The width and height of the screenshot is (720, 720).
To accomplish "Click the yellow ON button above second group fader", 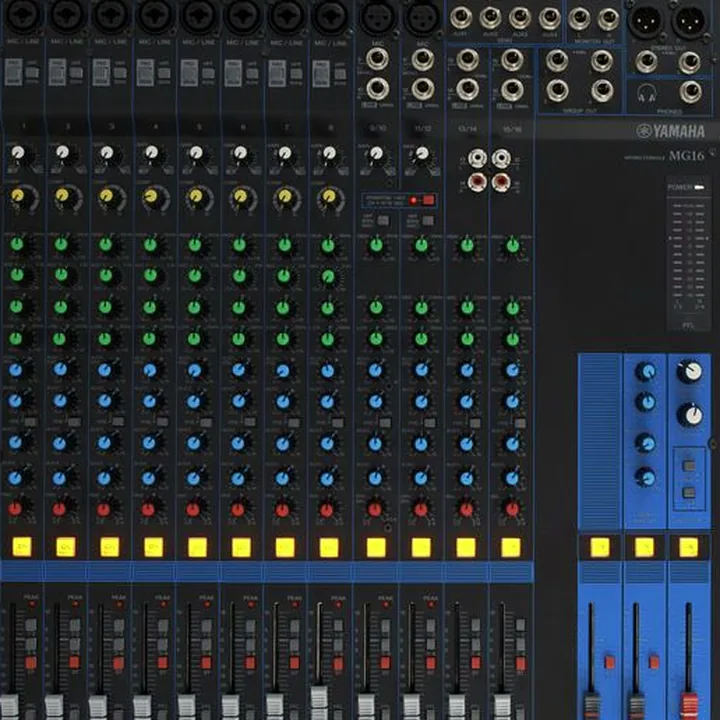I will [x=644, y=547].
